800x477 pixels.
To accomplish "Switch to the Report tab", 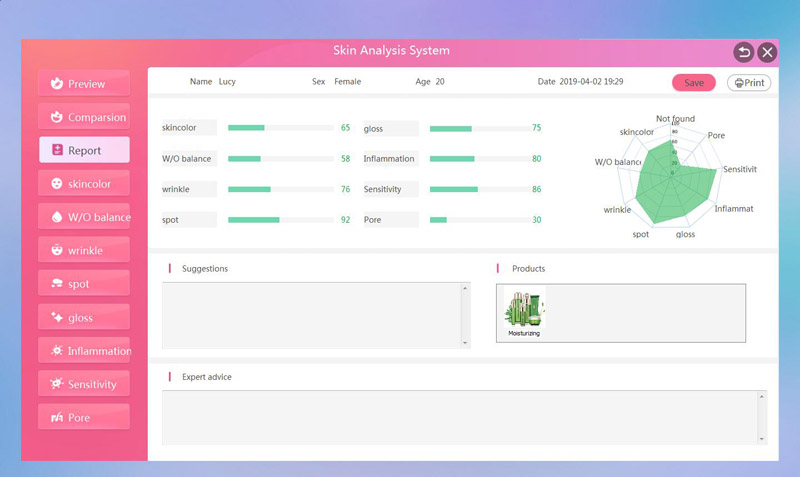I will point(84,150).
